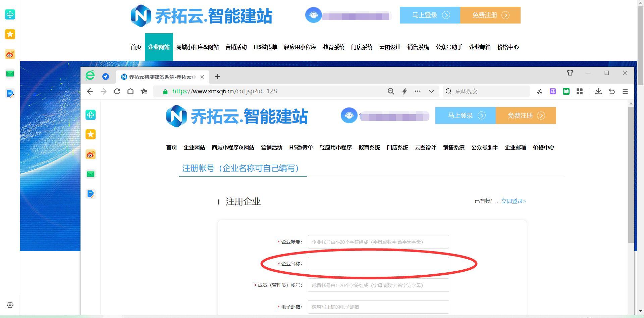The image size is (644, 318).
Task: Click the purple translate extension icon
Action: click(x=553, y=91)
